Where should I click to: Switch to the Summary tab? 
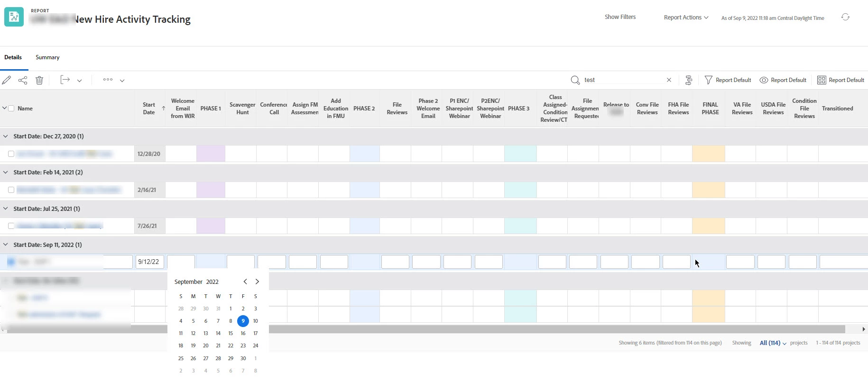pos(47,57)
